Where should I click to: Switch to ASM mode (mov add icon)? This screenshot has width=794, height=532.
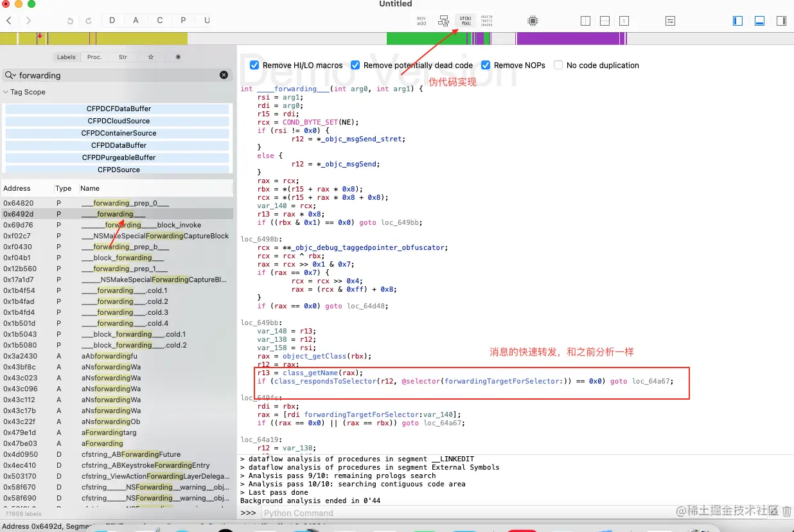(421, 21)
